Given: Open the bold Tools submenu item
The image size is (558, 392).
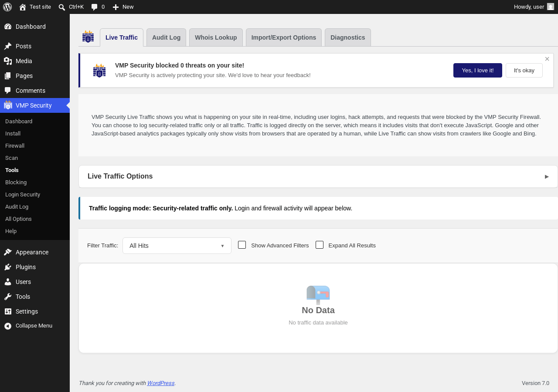Looking at the screenshot, I should point(12,170).
